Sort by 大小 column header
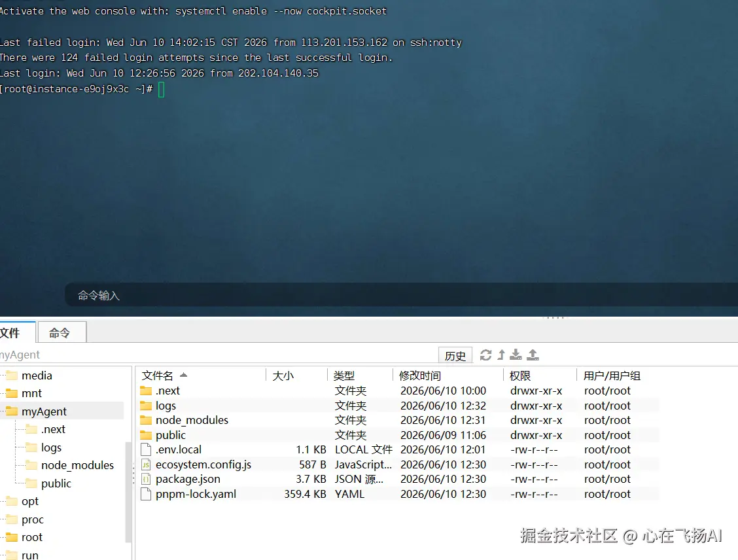This screenshot has width=738, height=560. pos(296,376)
